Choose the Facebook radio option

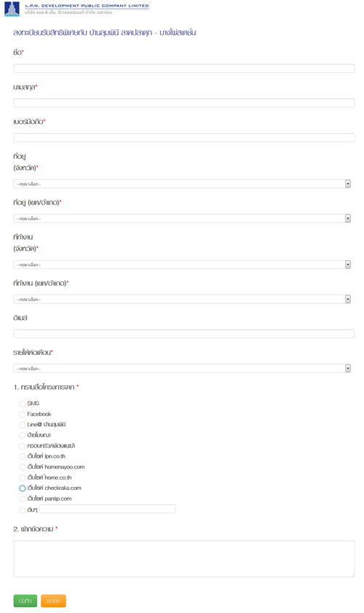pyautogui.click(x=23, y=414)
